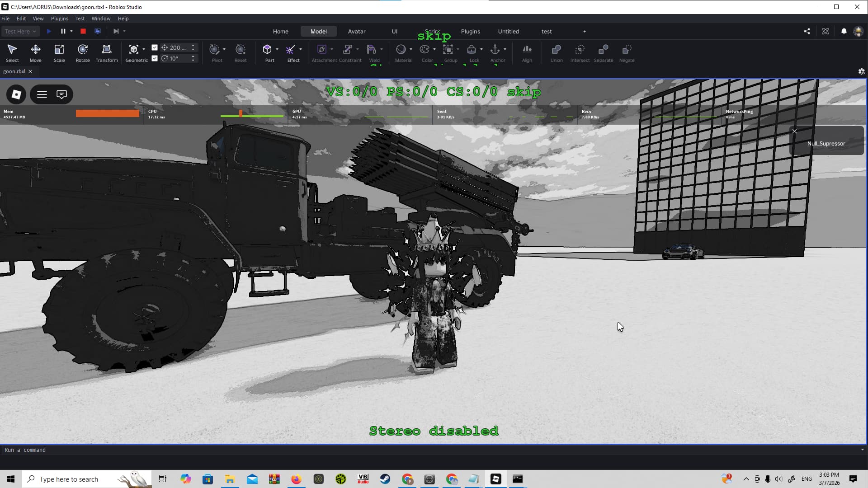Screen dimensions: 868x488
Task: Open the in-game chat icon
Action: click(61, 94)
